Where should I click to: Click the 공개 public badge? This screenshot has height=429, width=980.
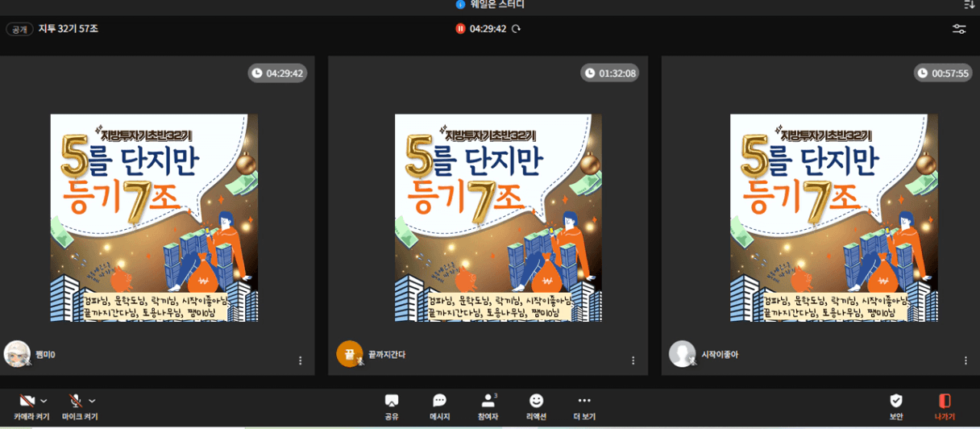click(19, 29)
